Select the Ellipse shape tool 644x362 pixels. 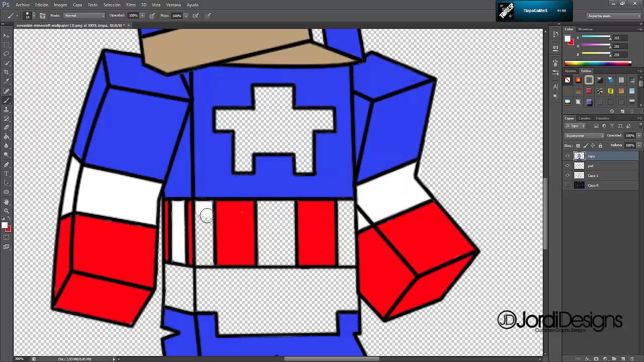(x=7, y=192)
